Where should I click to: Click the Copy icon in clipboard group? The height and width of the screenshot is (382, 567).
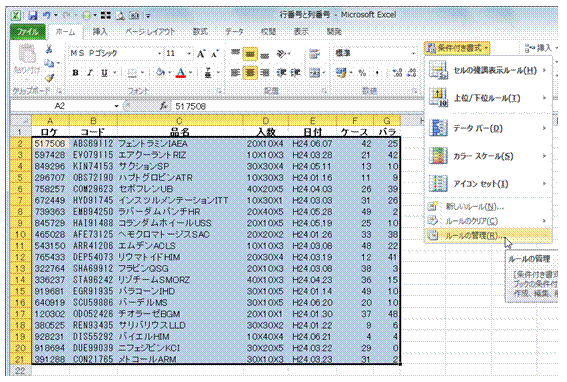point(49,63)
